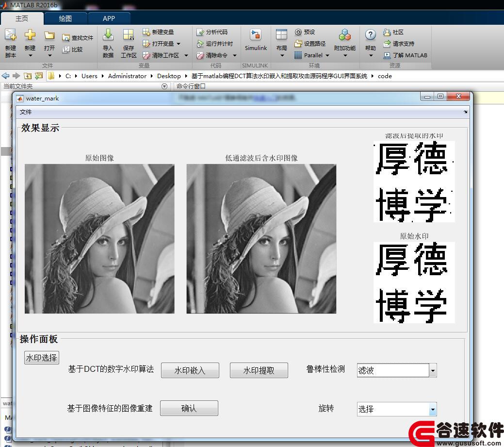The image size is (504, 447).
Task: Click the C: drive in the path bar
Action: click(x=68, y=76)
